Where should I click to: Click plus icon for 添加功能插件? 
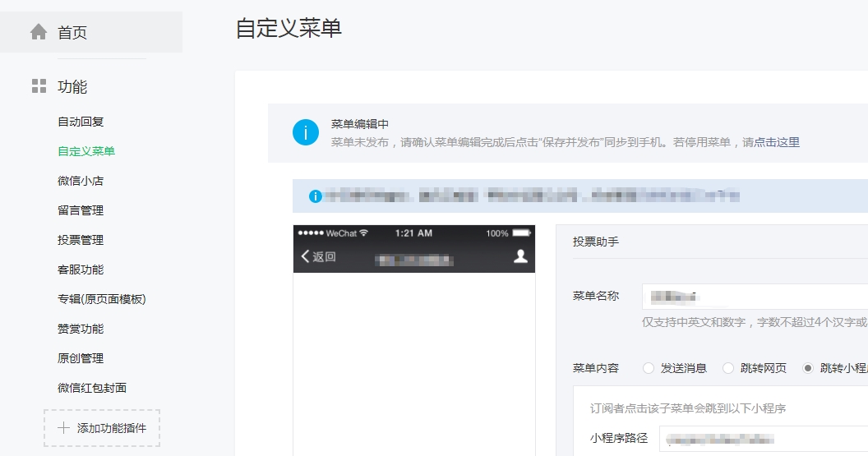(x=63, y=428)
